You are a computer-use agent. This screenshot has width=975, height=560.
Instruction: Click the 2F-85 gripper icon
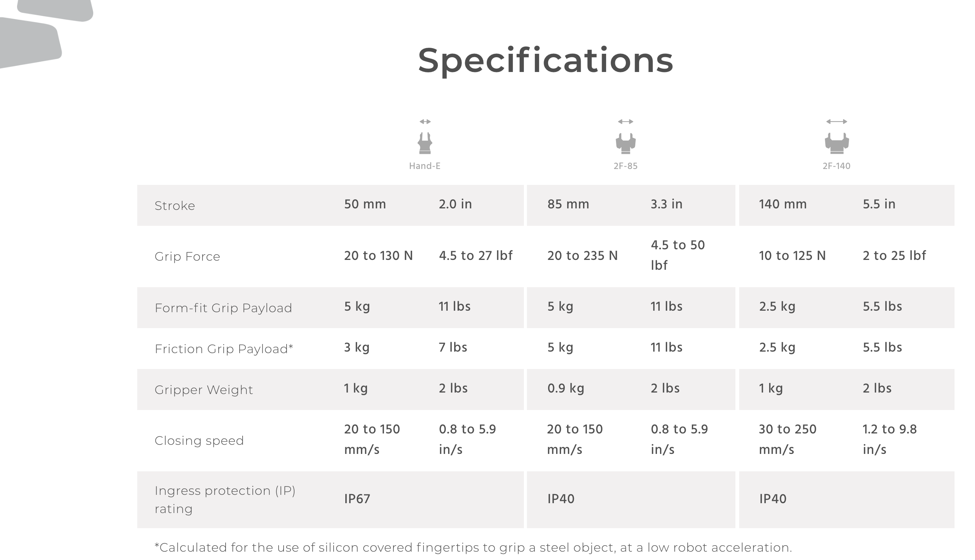pos(625,143)
